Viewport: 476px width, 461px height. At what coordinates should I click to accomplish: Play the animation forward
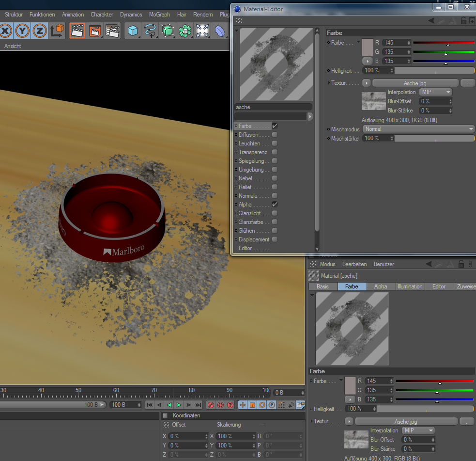(x=179, y=405)
